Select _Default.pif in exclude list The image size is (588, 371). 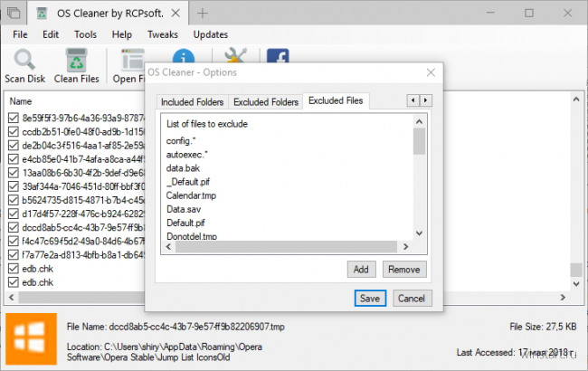188,182
